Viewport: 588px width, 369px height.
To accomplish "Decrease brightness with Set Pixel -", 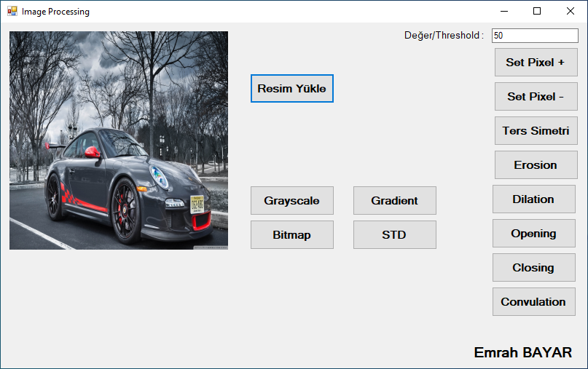I will 536,96.
